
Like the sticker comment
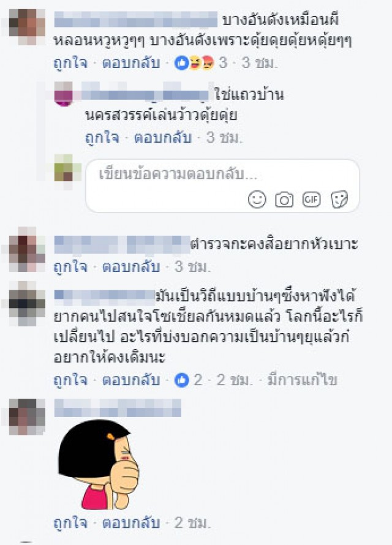(70, 523)
